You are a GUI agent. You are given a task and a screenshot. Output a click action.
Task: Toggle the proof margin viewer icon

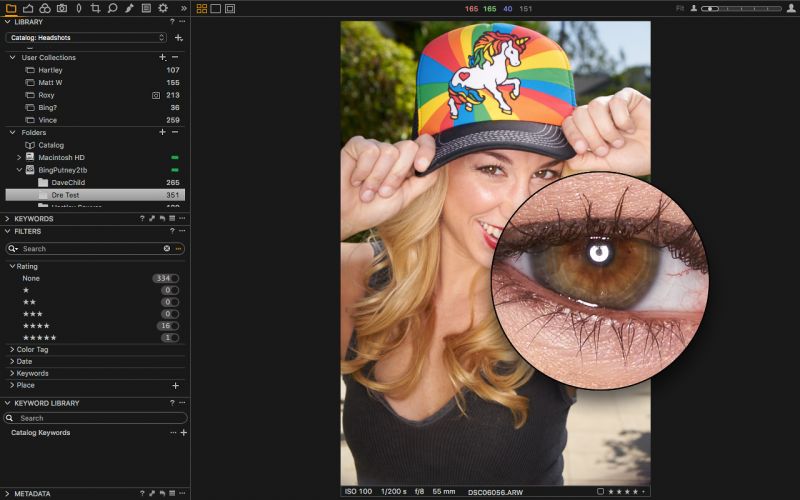[230, 9]
